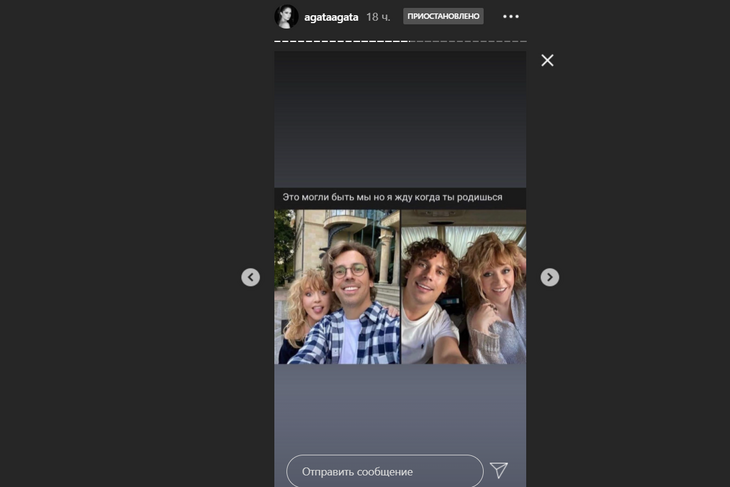Screen dimensions: 730x487
Task: Advance to next story with right arrow
Action: pos(550,277)
